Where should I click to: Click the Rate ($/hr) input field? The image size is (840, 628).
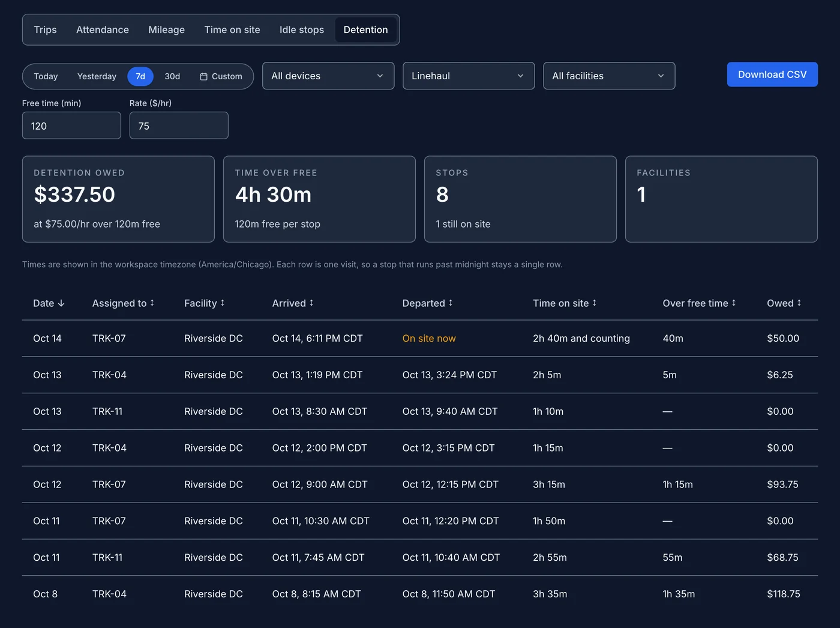click(179, 125)
